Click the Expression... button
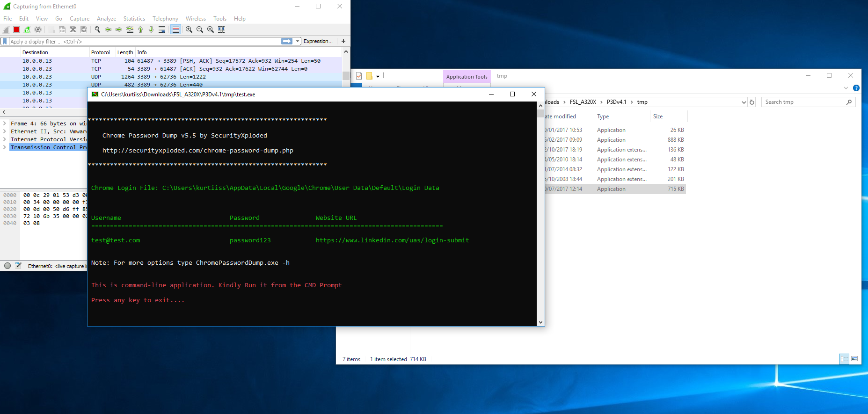 [318, 41]
